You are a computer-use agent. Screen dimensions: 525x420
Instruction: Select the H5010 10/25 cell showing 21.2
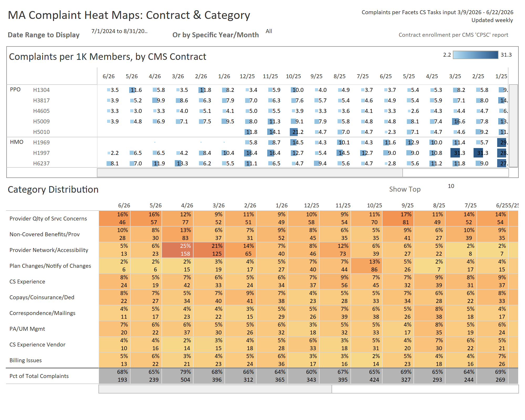pyautogui.click(x=296, y=132)
